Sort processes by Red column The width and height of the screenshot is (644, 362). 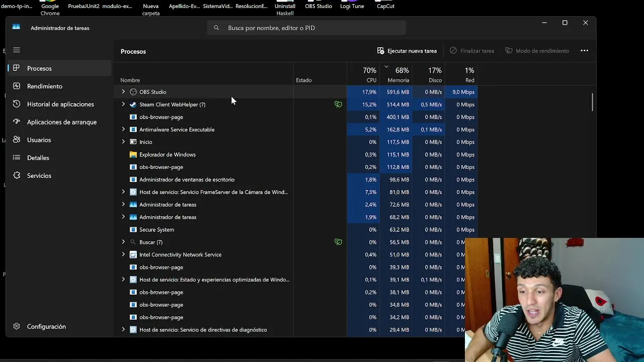461,74
